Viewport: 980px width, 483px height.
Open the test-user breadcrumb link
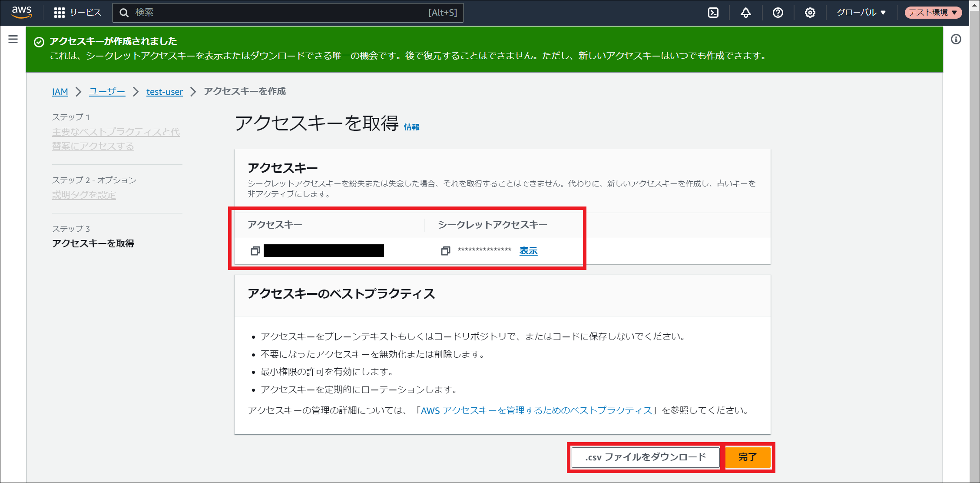coord(164,92)
